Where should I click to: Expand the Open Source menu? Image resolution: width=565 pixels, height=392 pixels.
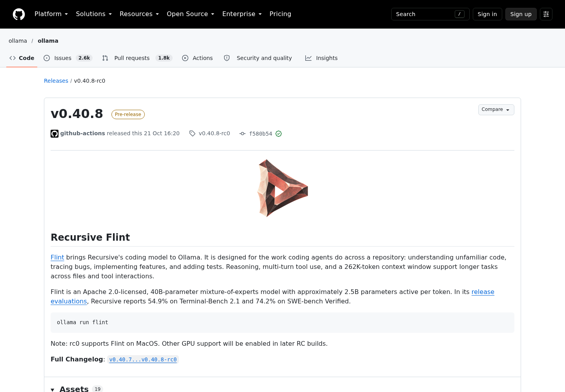[x=191, y=14]
